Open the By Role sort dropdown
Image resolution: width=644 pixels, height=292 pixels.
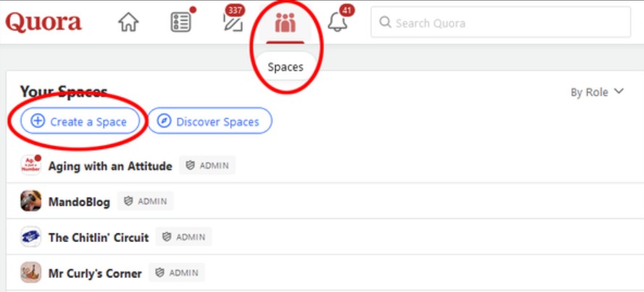597,92
